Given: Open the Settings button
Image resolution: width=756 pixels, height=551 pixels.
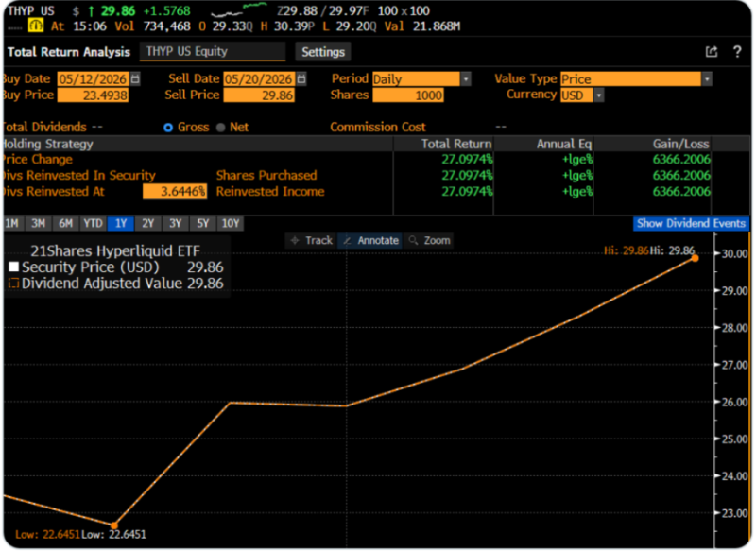Looking at the screenshot, I should pyautogui.click(x=323, y=52).
